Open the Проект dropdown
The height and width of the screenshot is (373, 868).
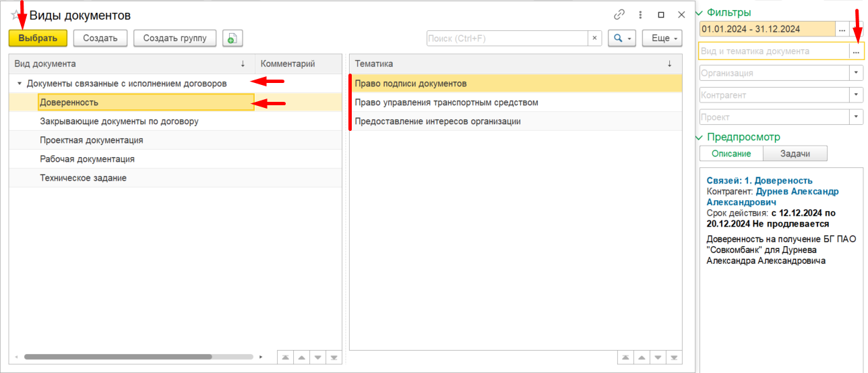(x=857, y=117)
